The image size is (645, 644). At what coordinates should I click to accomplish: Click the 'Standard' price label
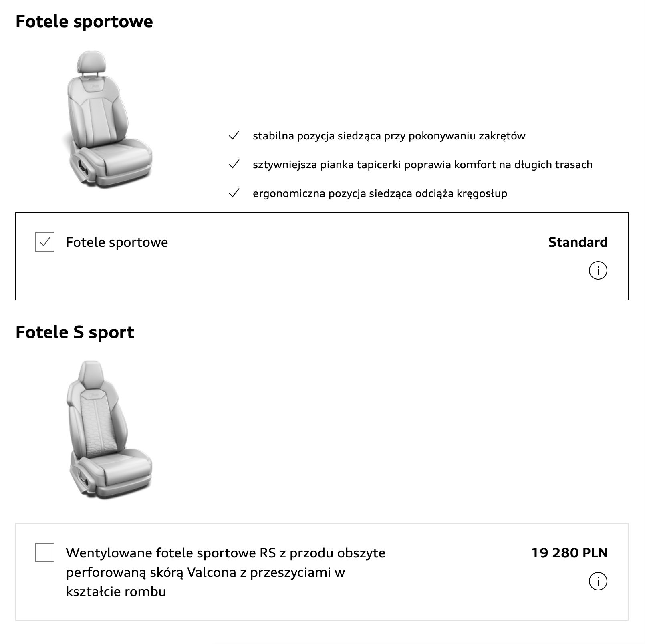tap(578, 242)
